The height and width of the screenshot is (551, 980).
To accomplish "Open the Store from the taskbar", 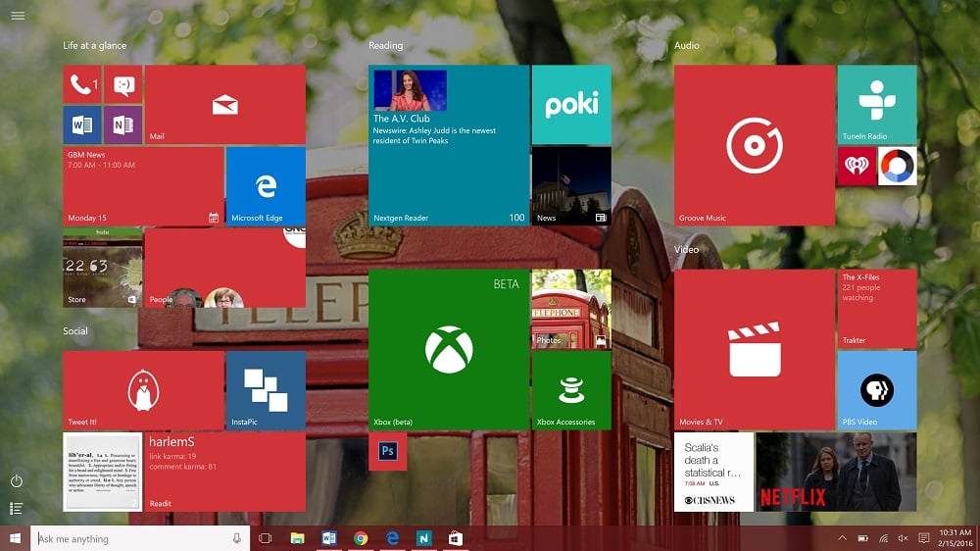I will (x=456, y=538).
